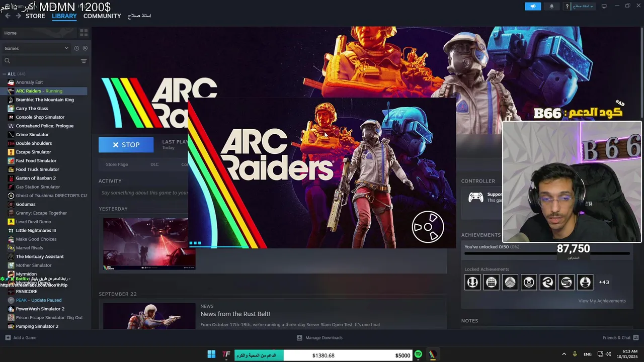Image resolution: width=644 pixels, height=362 pixels.
Task: Focus the library search field
Action: coord(40,61)
